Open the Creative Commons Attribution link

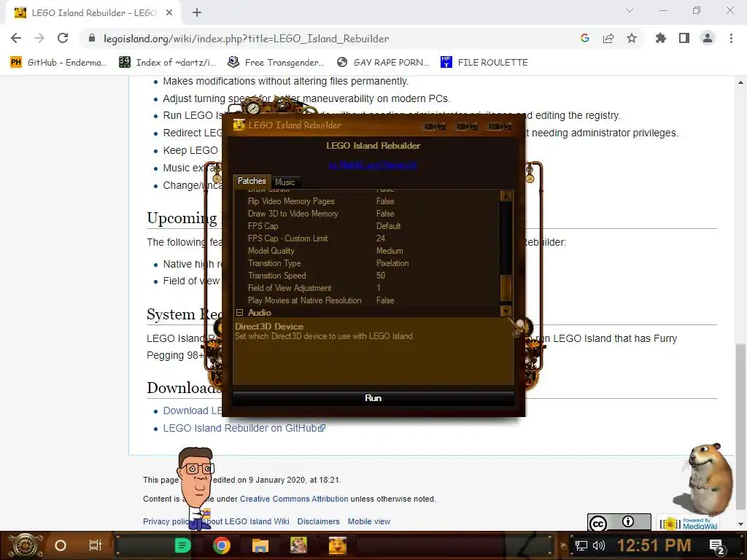(x=294, y=499)
